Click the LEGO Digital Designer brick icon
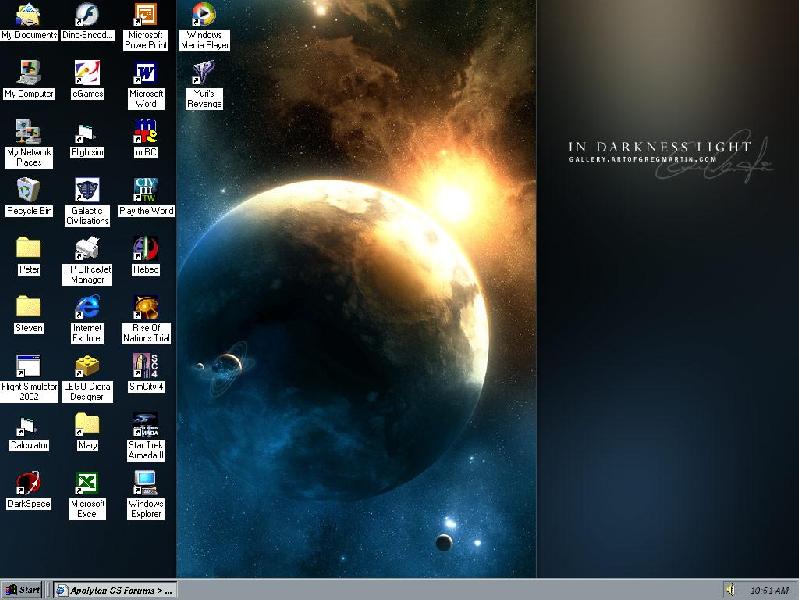 [x=87, y=365]
